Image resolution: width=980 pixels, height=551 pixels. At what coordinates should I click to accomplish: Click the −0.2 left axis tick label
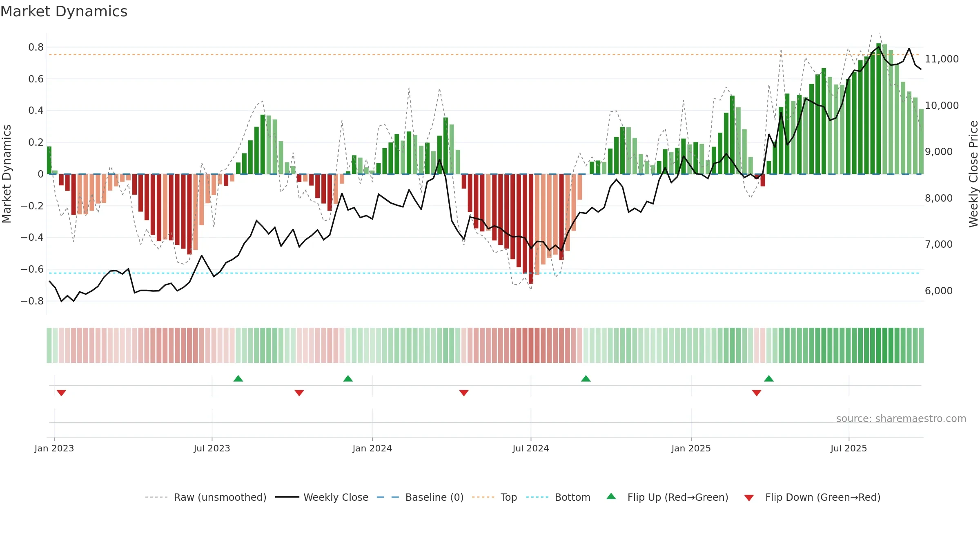32,206
